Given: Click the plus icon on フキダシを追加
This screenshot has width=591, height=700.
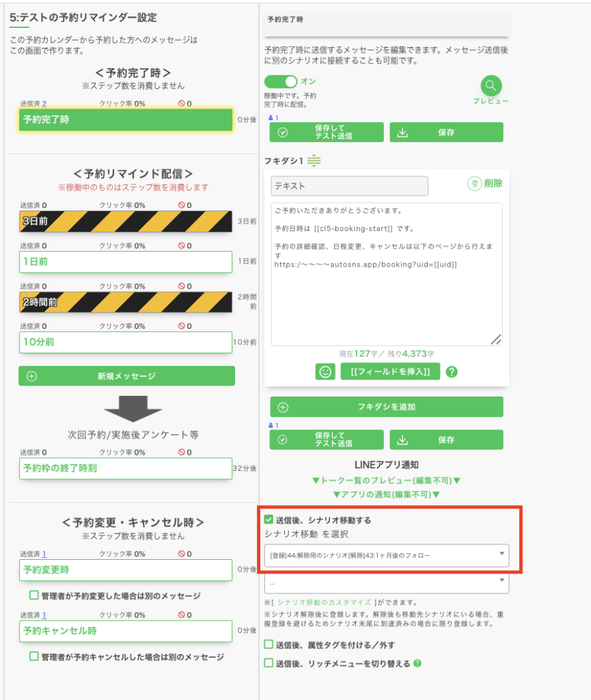Looking at the screenshot, I should [283, 407].
